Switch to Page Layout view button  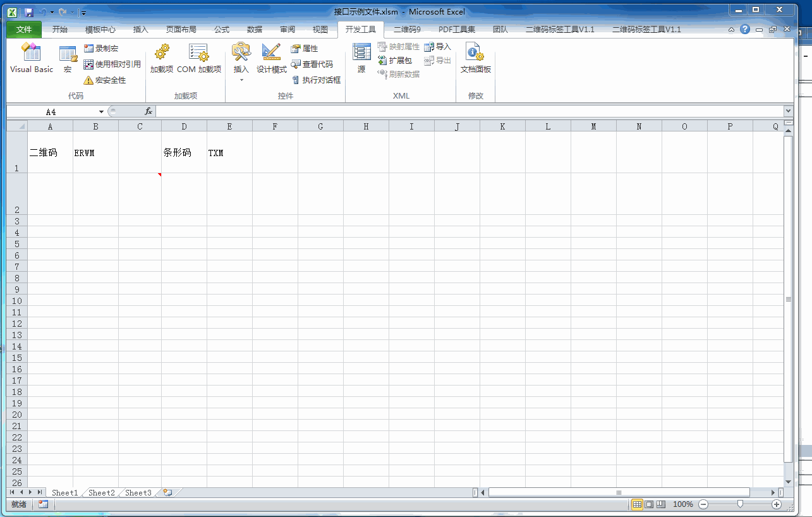click(649, 504)
